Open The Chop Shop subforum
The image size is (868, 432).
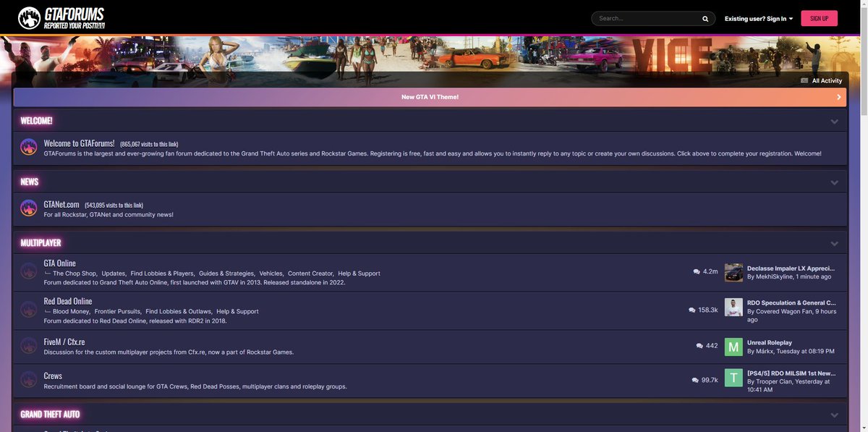75,274
